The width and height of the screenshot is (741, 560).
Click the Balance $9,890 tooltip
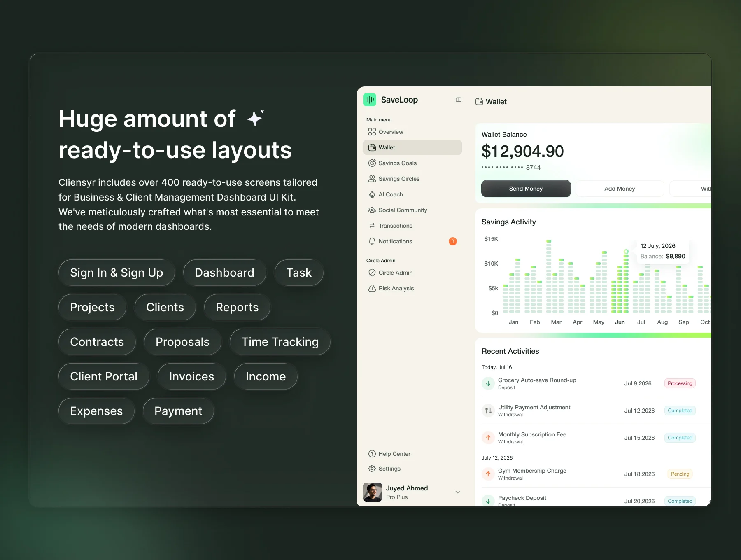click(x=663, y=251)
